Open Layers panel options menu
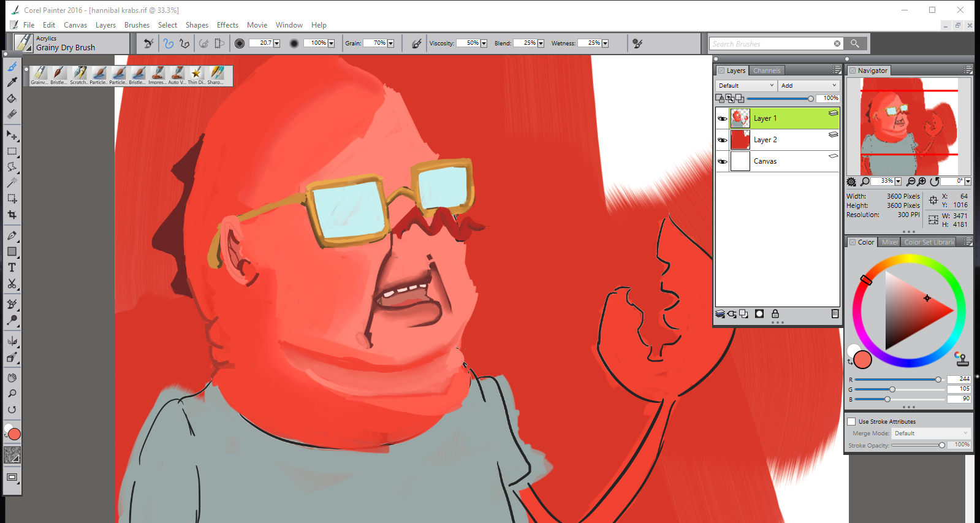 coord(837,71)
